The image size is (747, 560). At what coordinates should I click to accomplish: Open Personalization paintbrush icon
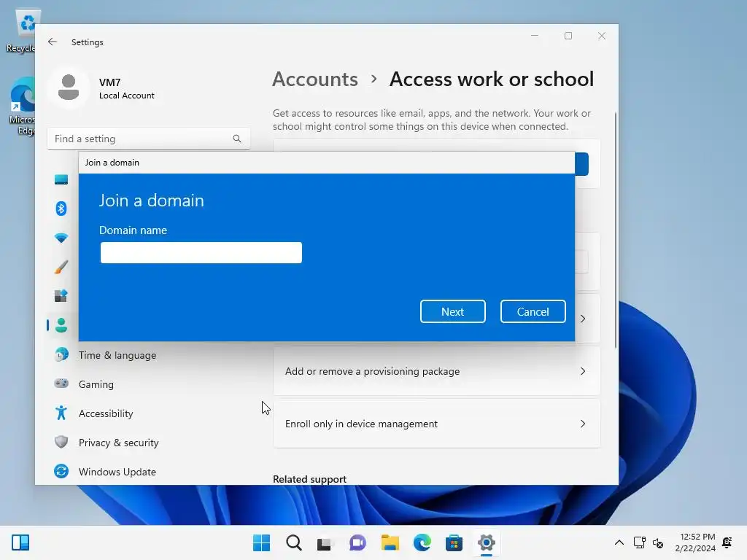pyautogui.click(x=61, y=267)
